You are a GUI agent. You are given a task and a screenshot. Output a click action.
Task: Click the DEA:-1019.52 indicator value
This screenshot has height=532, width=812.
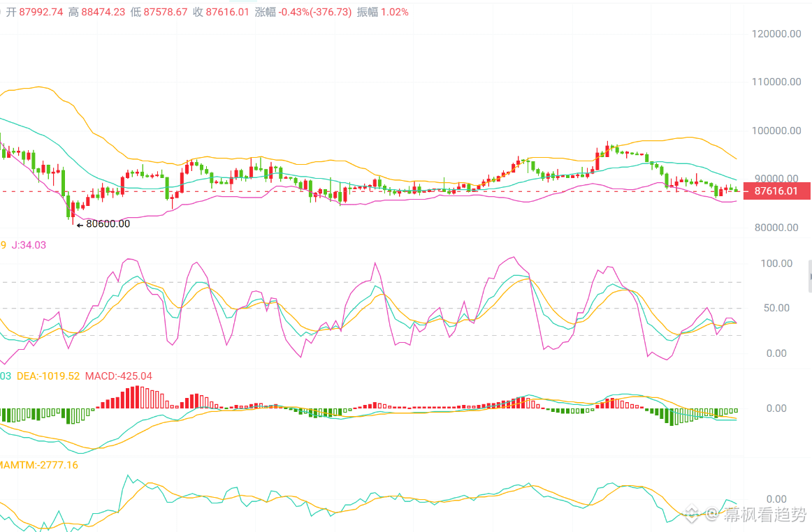point(48,376)
